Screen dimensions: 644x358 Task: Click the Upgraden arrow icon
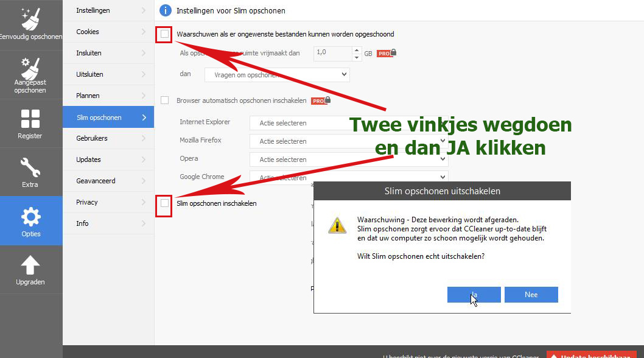coord(30,265)
